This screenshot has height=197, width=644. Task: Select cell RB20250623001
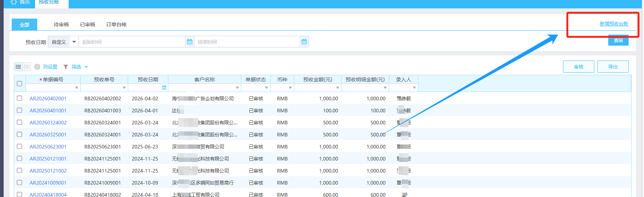[103, 147]
